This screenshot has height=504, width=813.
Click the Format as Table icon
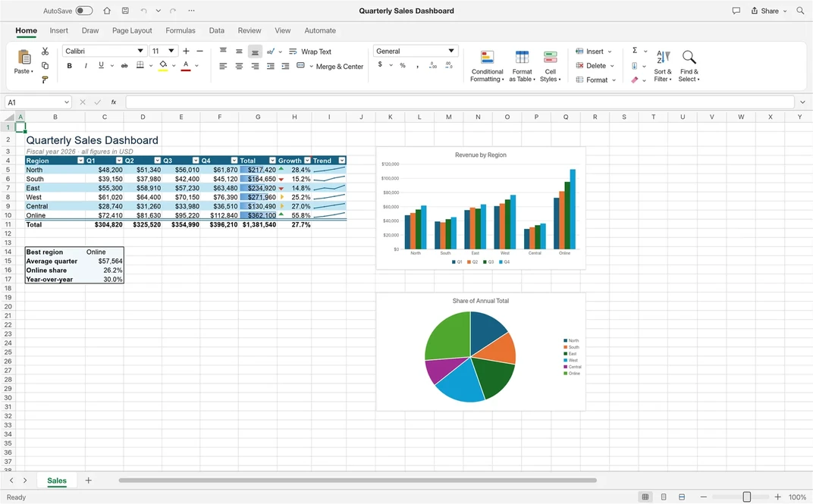pyautogui.click(x=522, y=57)
